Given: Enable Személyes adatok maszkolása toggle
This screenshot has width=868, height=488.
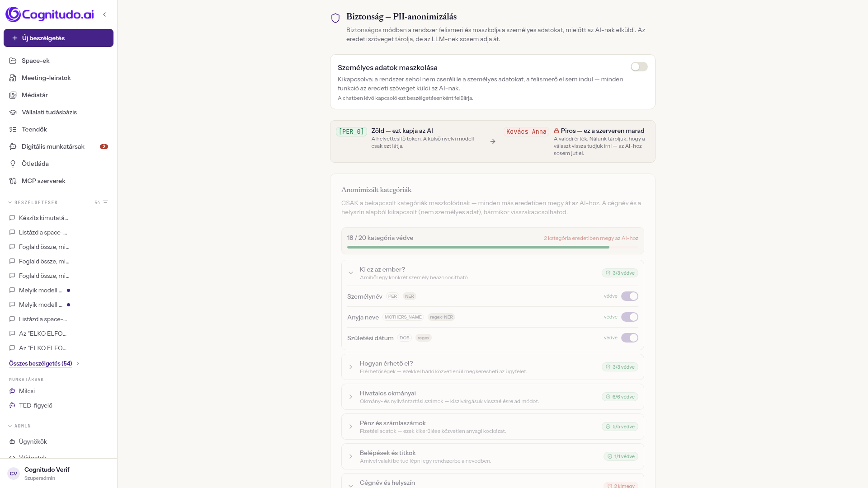Looking at the screenshot, I should point(639,67).
